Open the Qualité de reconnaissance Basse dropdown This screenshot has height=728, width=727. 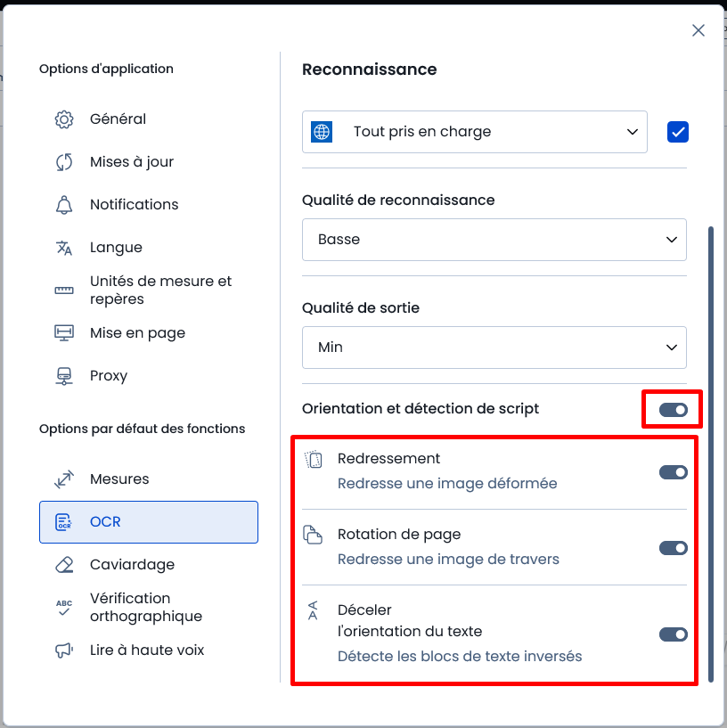tap(494, 240)
